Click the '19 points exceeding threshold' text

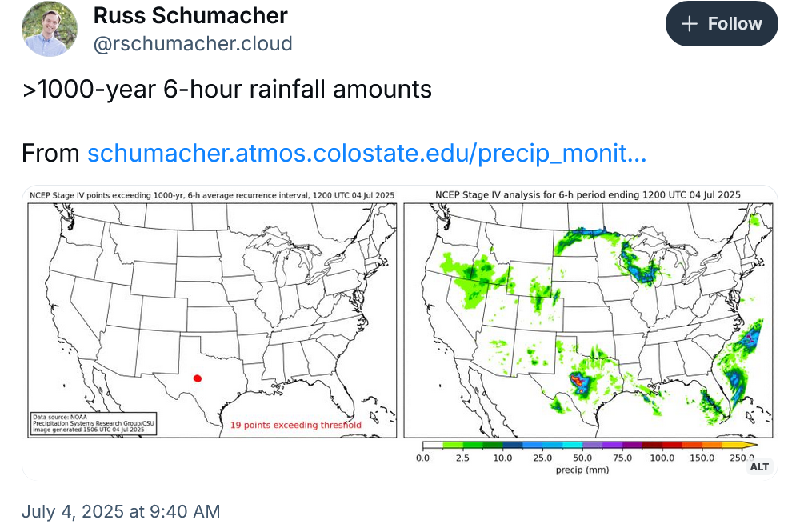(x=296, y=425)
